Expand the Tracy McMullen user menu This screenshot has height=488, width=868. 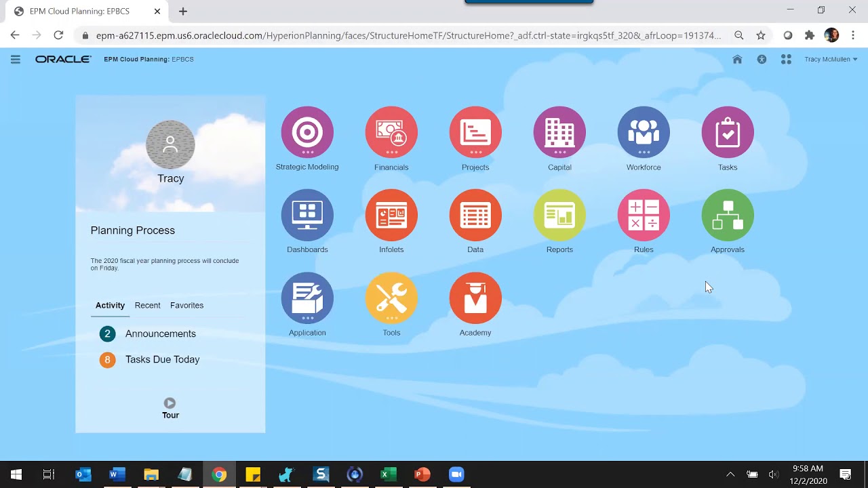831,60
